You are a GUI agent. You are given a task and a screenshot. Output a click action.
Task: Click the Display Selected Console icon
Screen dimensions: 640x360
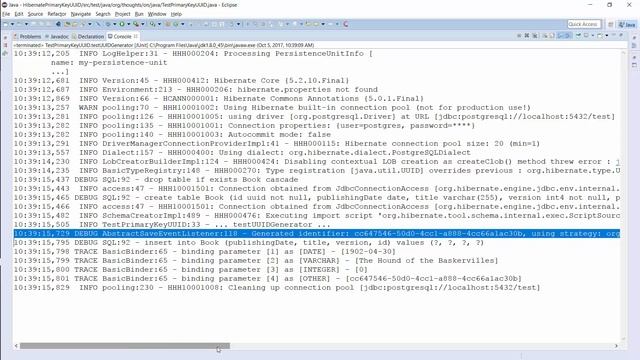pos(586,36)
